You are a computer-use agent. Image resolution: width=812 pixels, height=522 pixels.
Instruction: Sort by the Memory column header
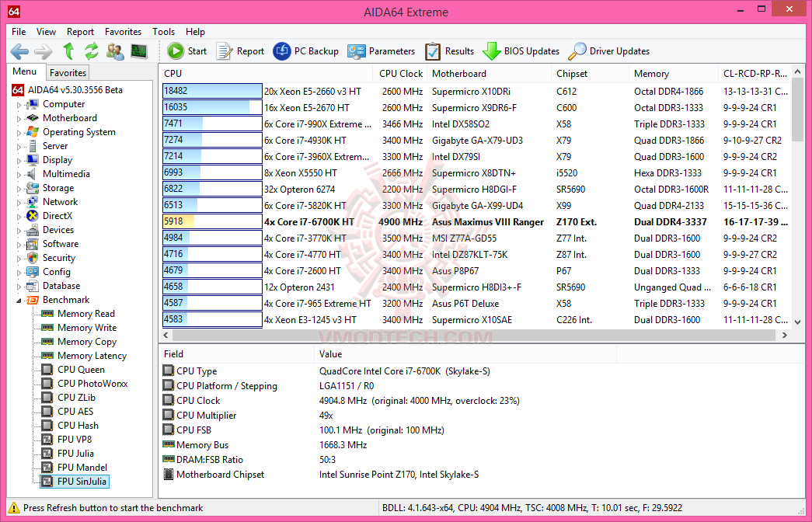674,74
